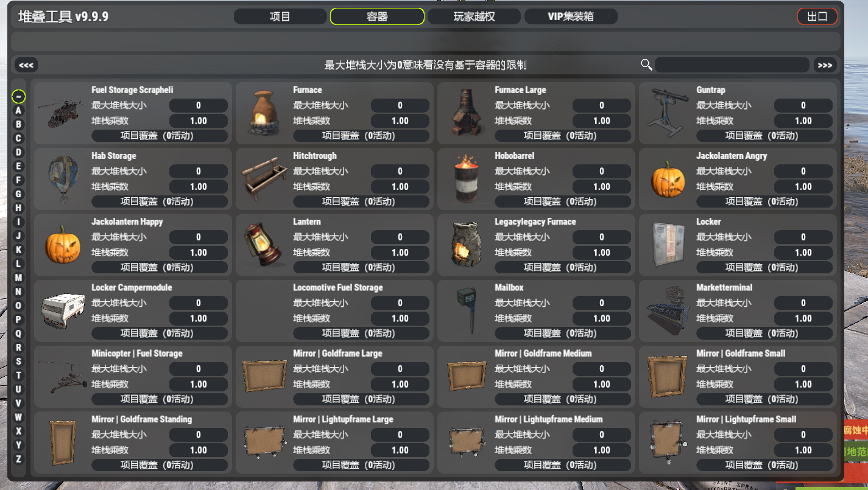Open item overrides for Furnace Large

pyautogui.click(x=560, y=136)
